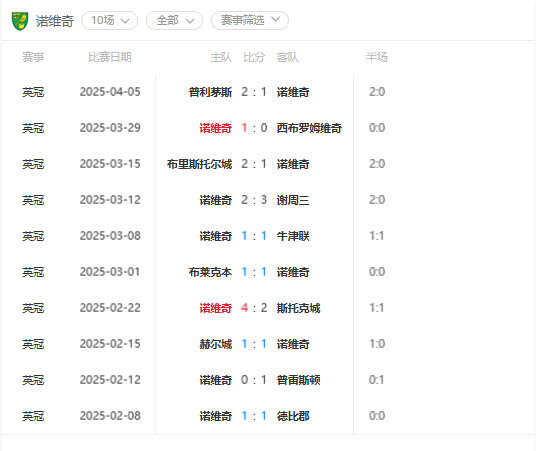
Task: Expand the 全部 home/away filter dropdown
Action: (175, 21)
